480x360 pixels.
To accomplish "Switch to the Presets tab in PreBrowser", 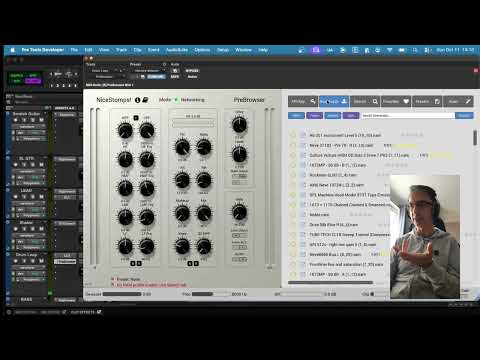I will point(427,101).
